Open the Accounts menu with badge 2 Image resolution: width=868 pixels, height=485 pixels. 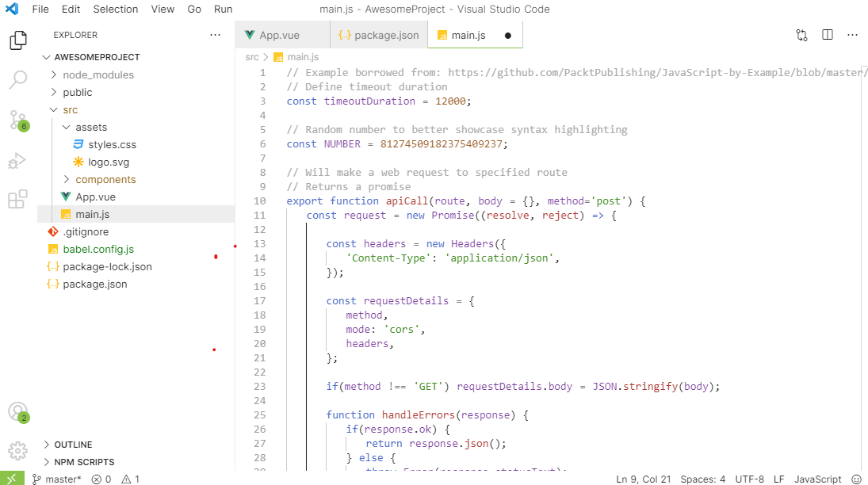click(18, 412)
